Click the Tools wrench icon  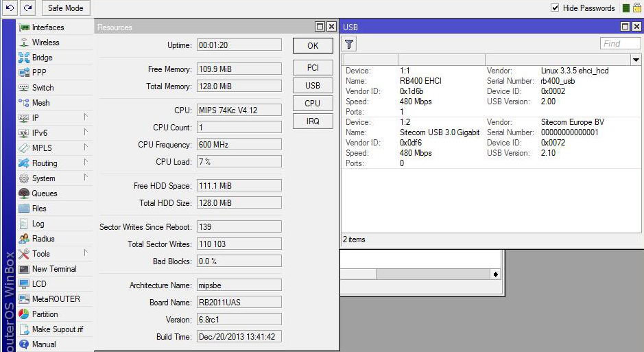[x=24, y=254]
